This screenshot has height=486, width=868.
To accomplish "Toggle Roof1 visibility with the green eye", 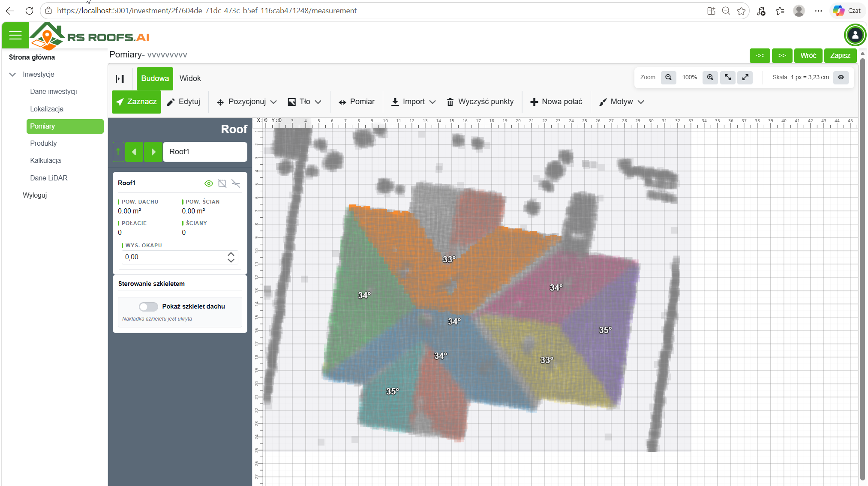I will [x=209, y=183].
